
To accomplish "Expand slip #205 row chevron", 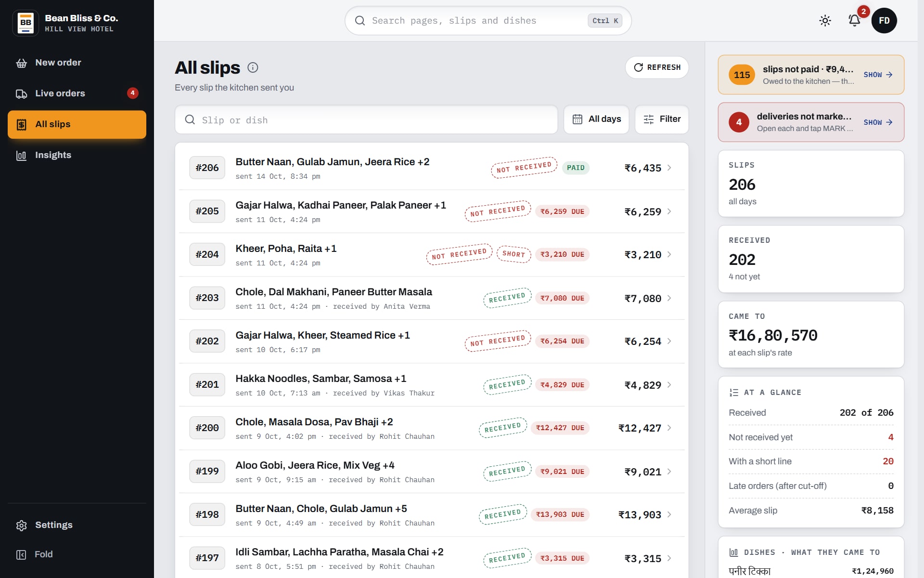I will coord(669,211).
